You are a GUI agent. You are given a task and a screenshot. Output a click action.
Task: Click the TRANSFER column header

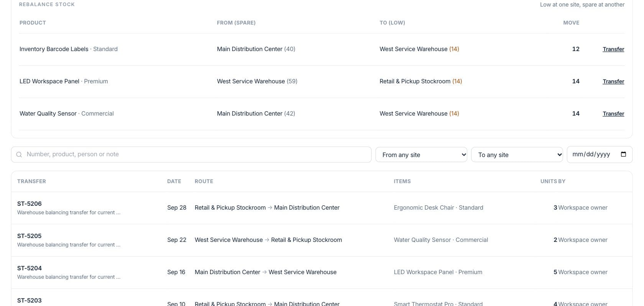click(31, 181)
